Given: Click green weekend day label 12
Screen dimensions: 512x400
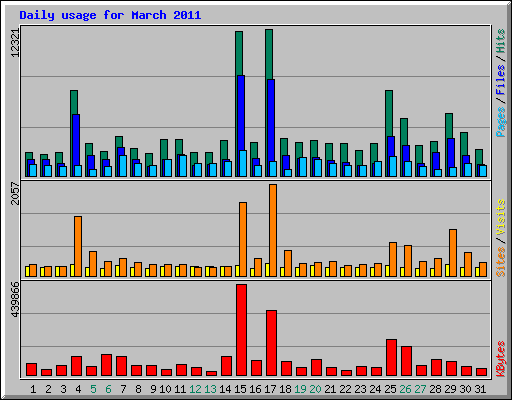Looking at the screenshot, I should [195, 389].
